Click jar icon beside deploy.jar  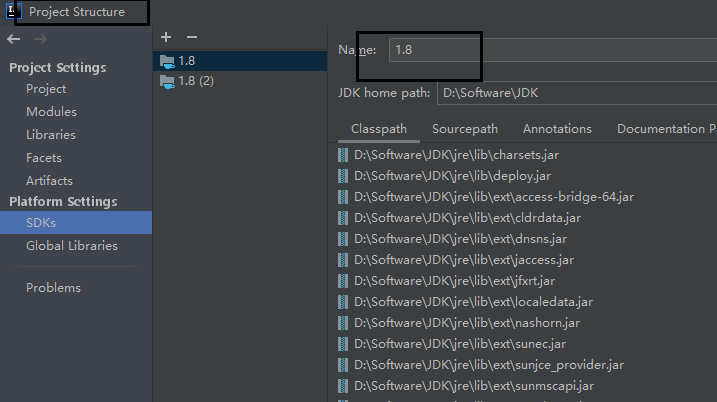(x=342, y=176)
